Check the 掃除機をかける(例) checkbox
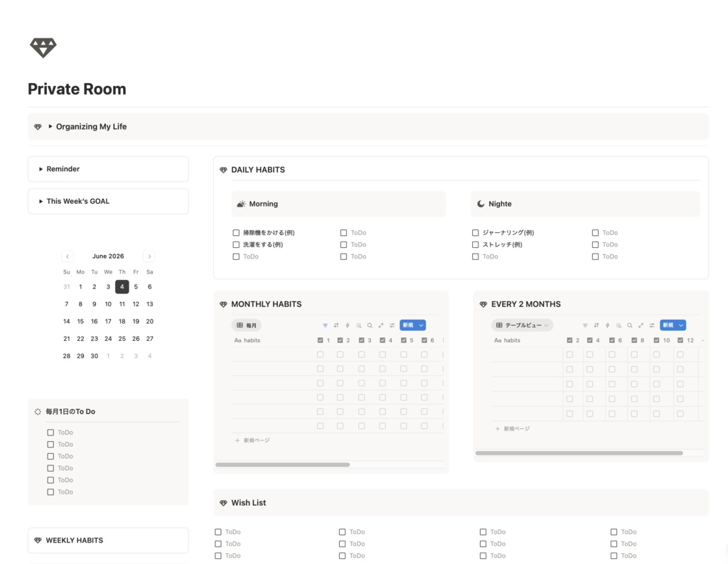This screenshot has width=728, height=564. point(236,233)
